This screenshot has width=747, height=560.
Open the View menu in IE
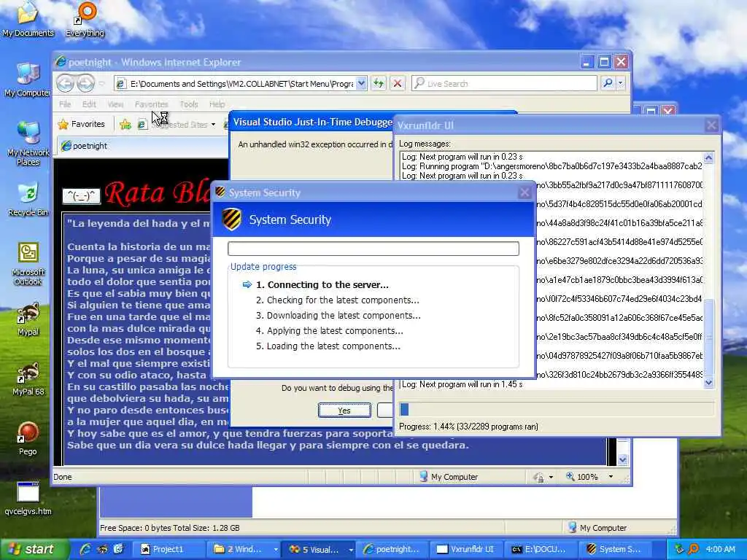[x=115, y=104]
